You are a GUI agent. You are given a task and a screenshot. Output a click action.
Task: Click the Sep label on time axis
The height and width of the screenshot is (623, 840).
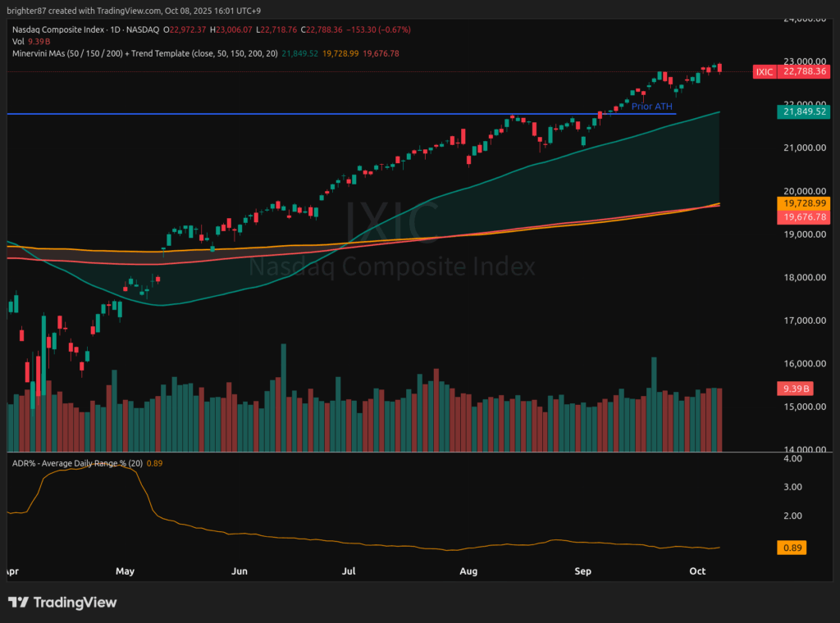583,571
